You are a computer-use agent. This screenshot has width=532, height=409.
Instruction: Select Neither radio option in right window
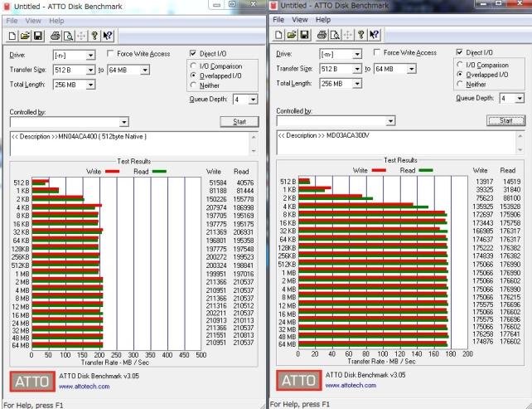(x=461, y=84)
